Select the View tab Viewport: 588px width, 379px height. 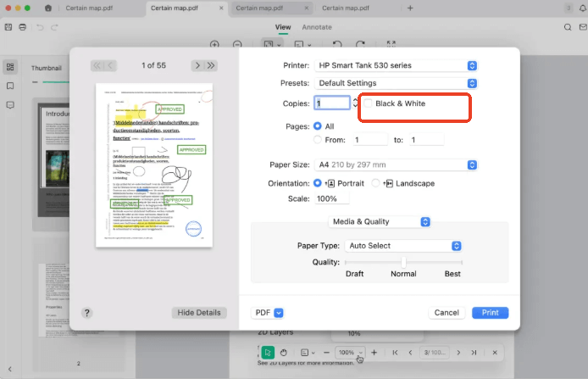click(283, 27)
